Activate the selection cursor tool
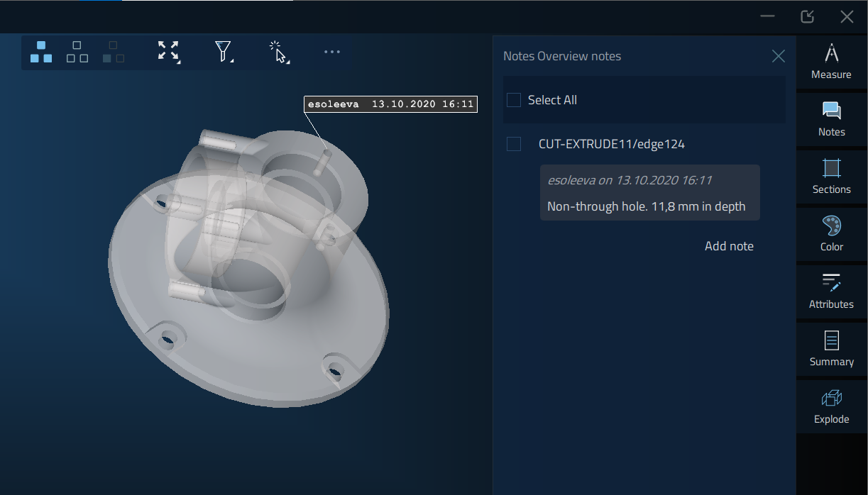Viewport: 868px width, 495px height. tap(279, 52)
